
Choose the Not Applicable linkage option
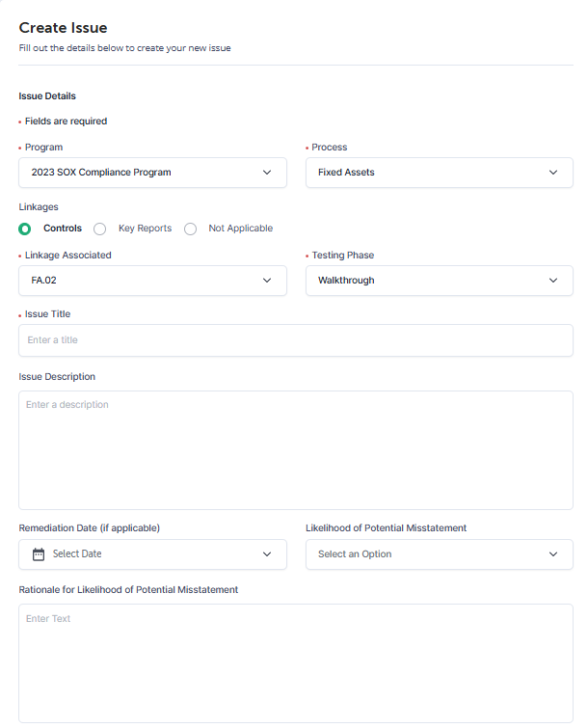click(x=190, y=229)
